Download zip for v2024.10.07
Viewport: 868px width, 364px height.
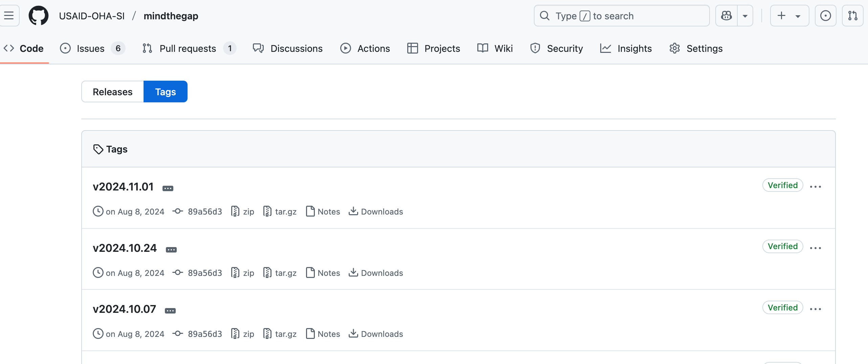click(x=242, y=334)
